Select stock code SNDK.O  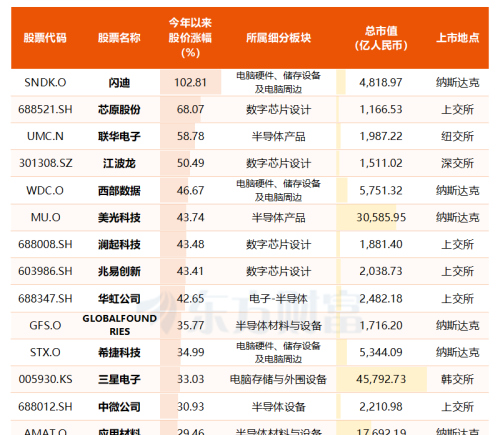click(x=45, y=82)
